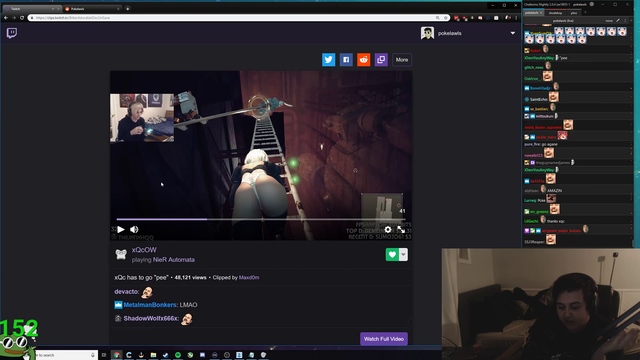Add a new Chatterino tab
Image resolution: width=640 pixels, height=360 pixels.
585,12
